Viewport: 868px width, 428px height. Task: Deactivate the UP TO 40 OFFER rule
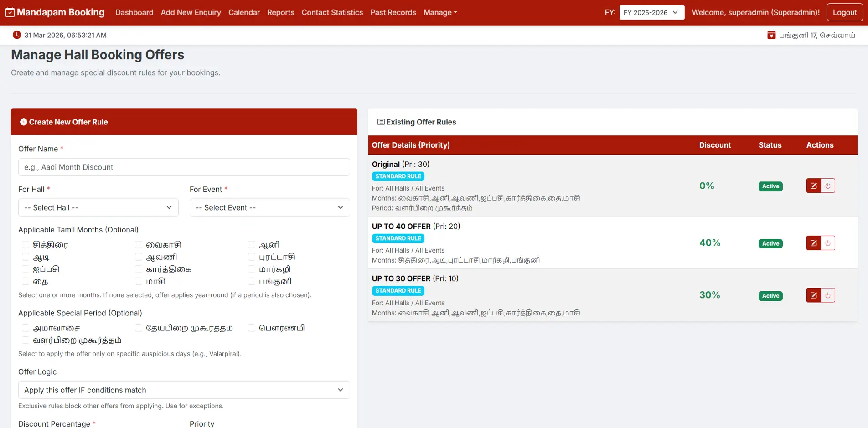[828, 243]
